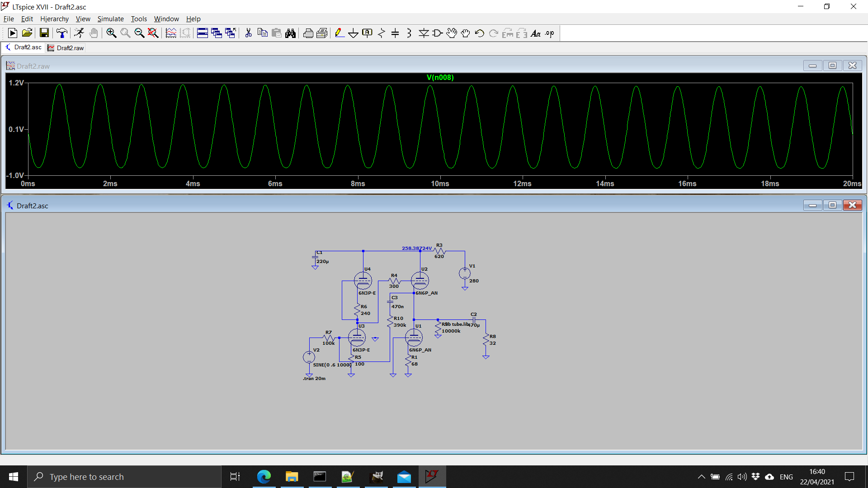Click the Print icon
Viewport: 868px width, 488px height.
click(x=322, y=33)
